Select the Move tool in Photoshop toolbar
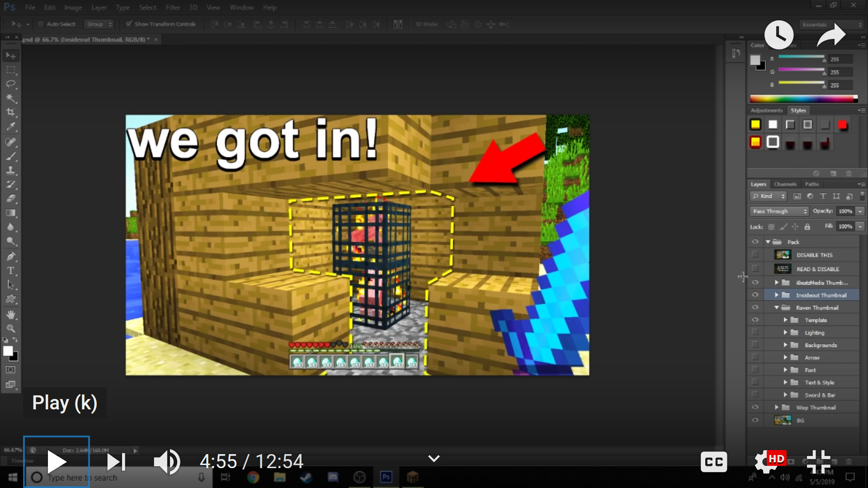The width and height of the screenshot is (868, 488). coord(11,56)
